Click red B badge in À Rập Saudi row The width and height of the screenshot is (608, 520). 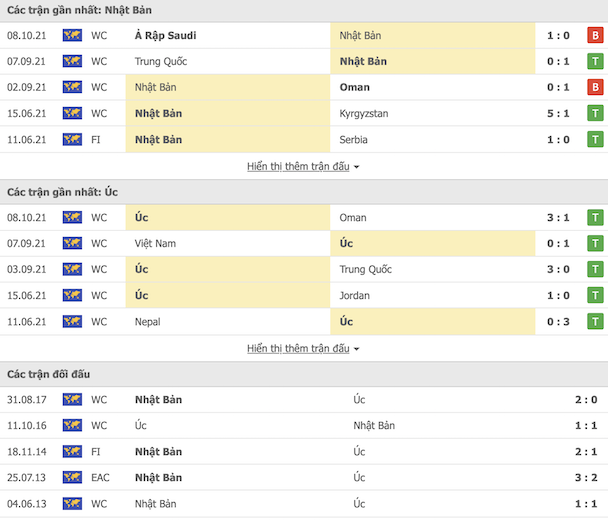(595, 35)
